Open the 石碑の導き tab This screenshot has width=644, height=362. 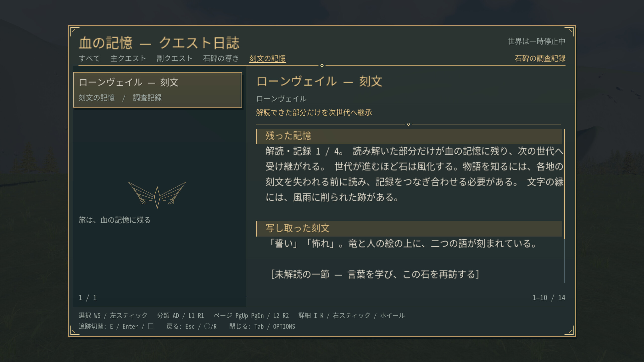click(221, 58)
